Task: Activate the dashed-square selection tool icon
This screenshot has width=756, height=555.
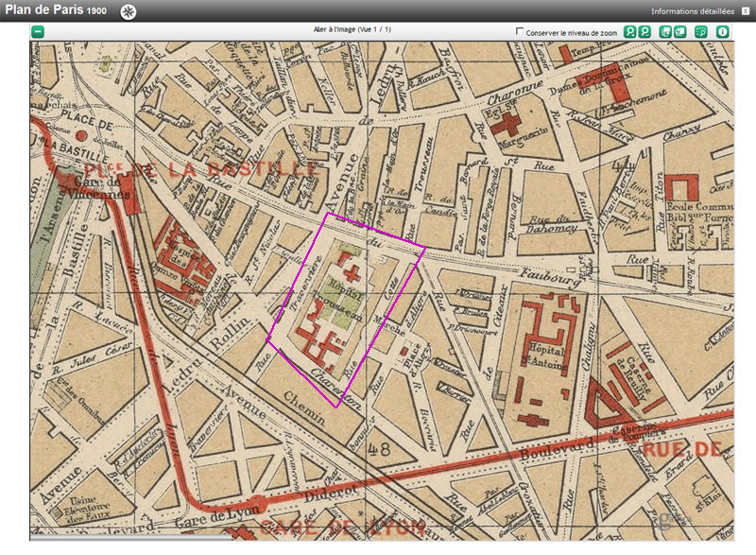Action: (700, 31)
